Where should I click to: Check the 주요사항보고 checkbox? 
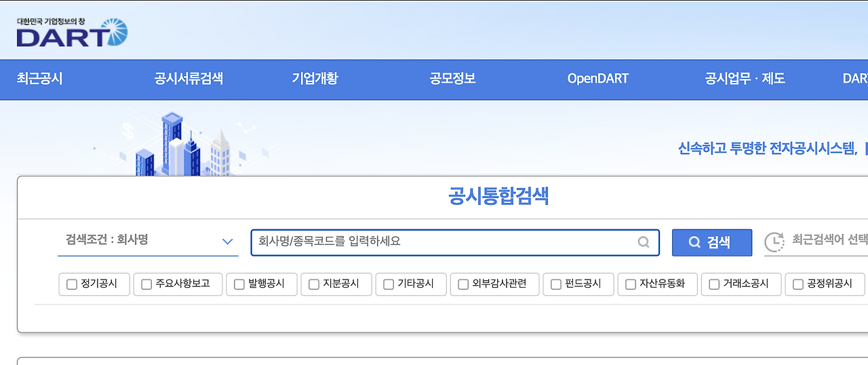click(146, 284)
